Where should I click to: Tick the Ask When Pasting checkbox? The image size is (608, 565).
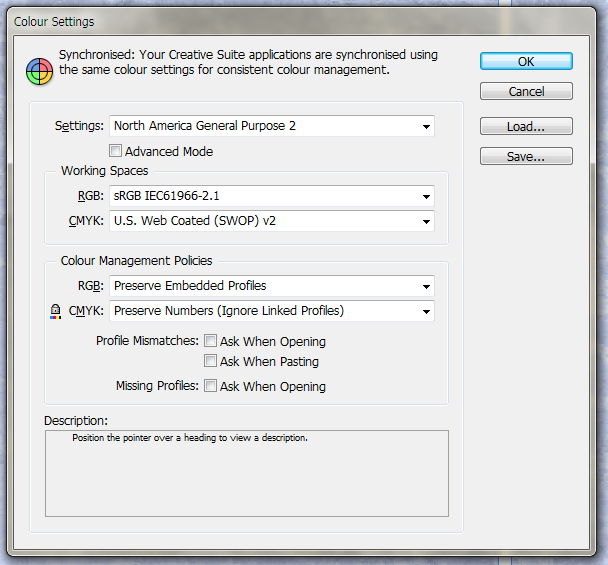click(210, 361)
